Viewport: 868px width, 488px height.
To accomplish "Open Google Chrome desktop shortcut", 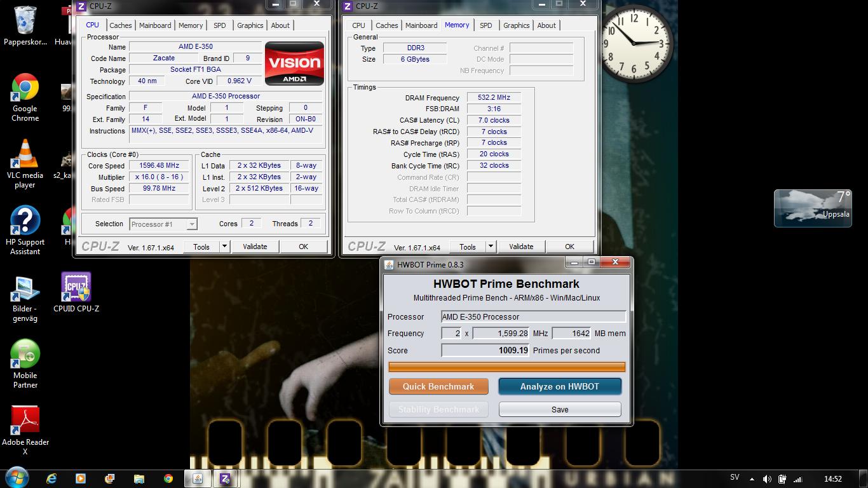I will coord(25,98).
